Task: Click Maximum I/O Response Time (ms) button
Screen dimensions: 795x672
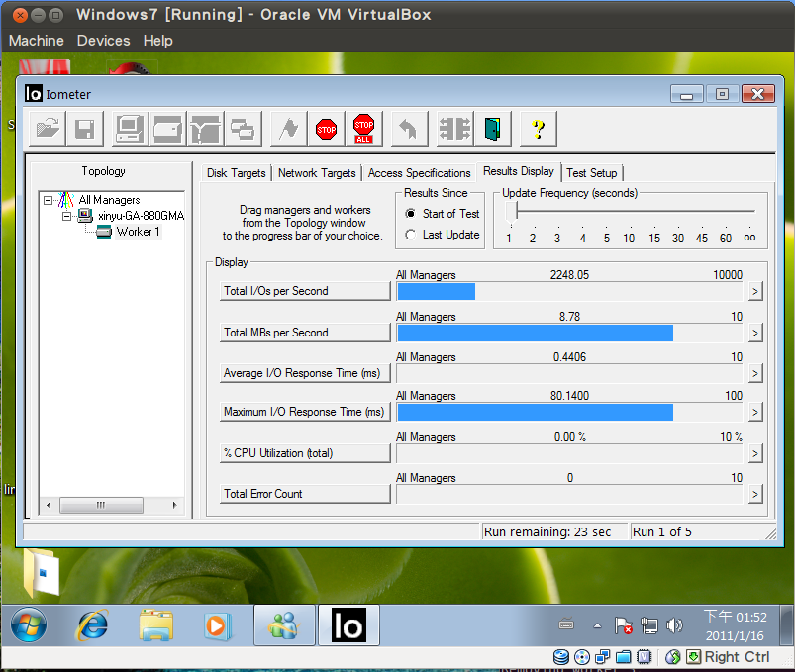Action: 305,412
